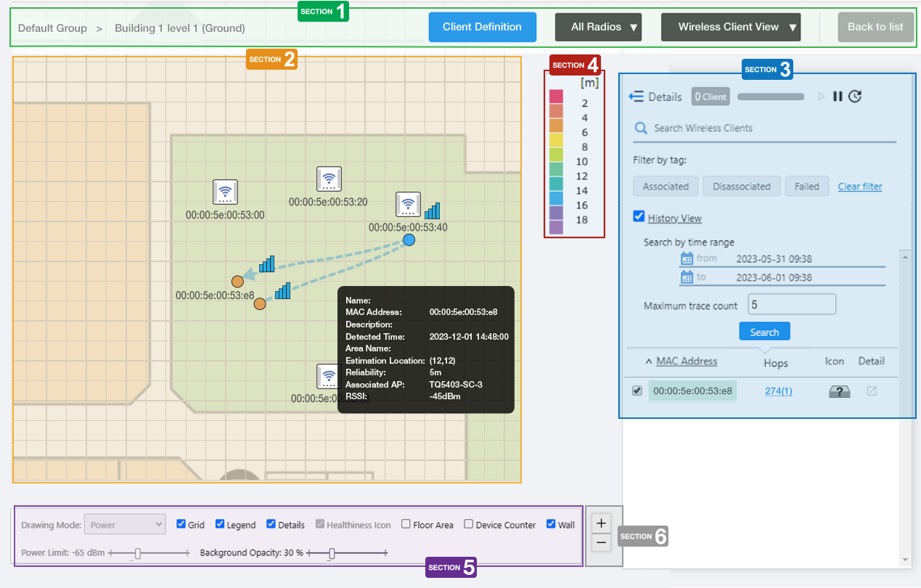Click the Client Definition button

click(x=482, y=27)
